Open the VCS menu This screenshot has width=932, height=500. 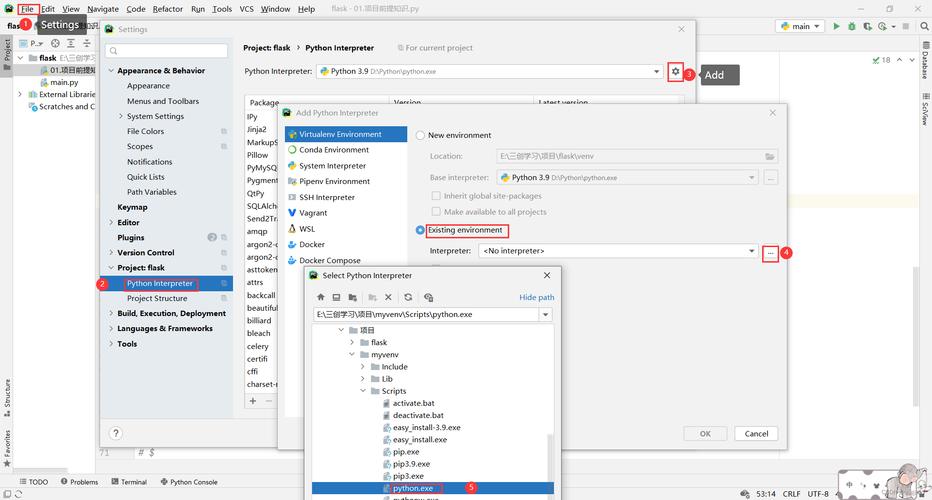pos(247,9)
